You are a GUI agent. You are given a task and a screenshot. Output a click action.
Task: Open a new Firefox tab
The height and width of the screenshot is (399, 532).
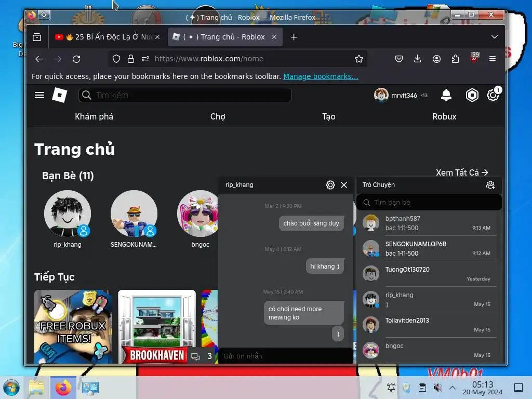[x=294, y=37]
